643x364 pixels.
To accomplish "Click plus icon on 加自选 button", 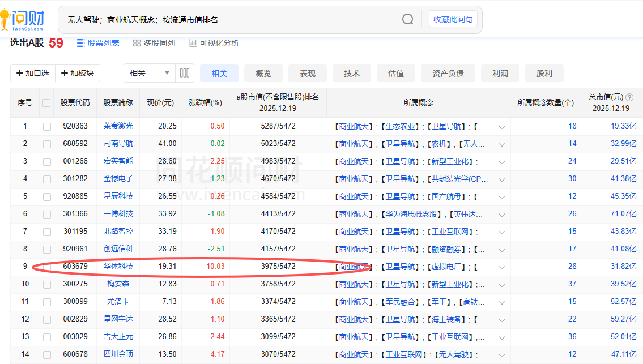I will click(20, 73).
